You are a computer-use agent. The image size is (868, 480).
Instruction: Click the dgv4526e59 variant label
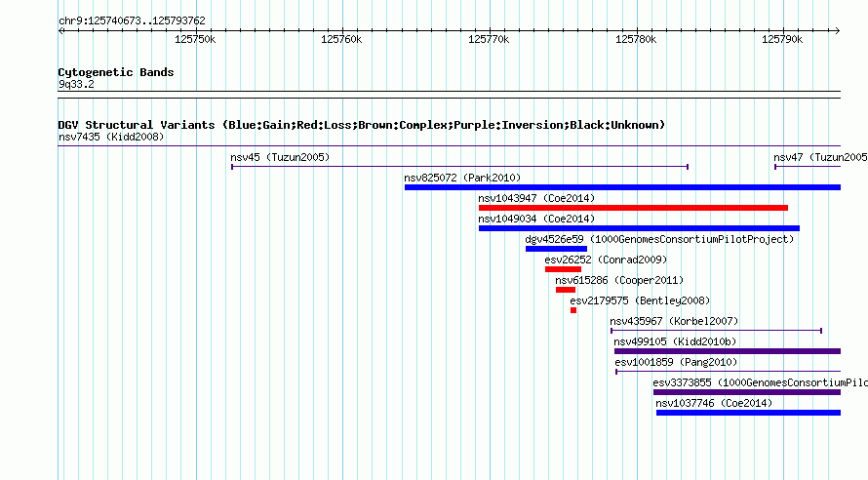coord(659,239)
